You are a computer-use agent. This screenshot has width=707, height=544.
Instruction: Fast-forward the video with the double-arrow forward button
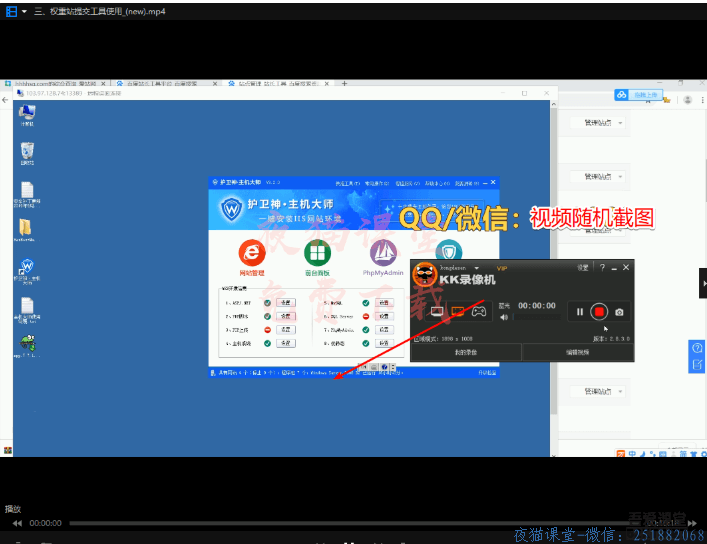692,523
